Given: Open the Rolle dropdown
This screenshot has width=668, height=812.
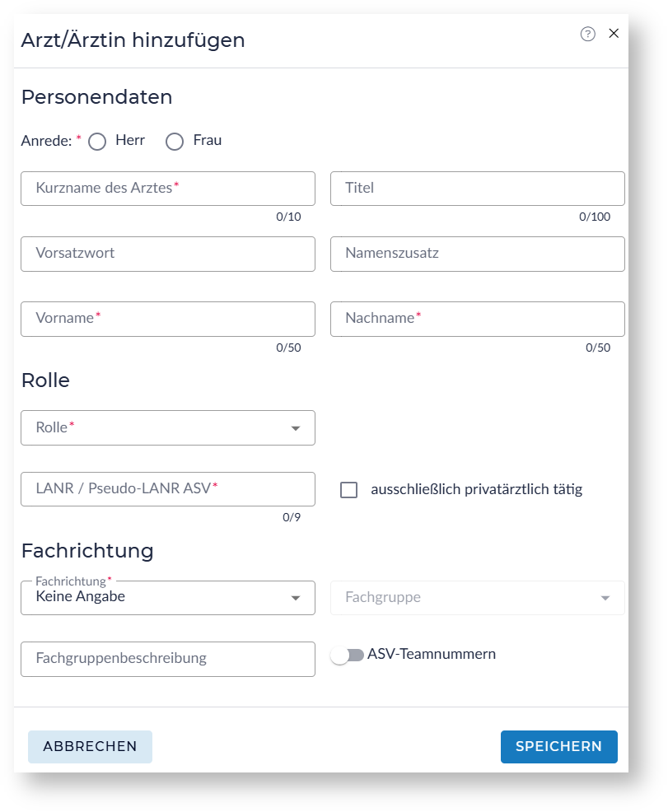Looking at the screenshot, I should pyautogui.click(x=168, y=428).
